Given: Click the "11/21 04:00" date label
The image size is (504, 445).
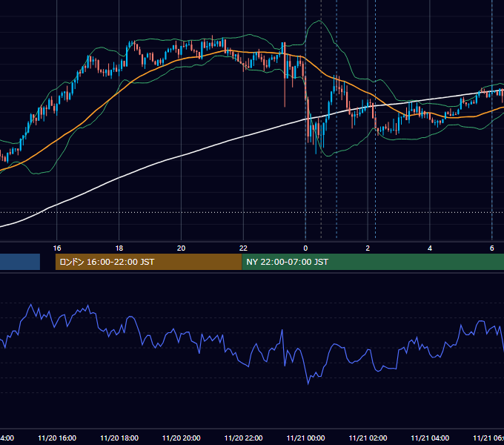Looking at the screenshot, I should coord(430,438).
